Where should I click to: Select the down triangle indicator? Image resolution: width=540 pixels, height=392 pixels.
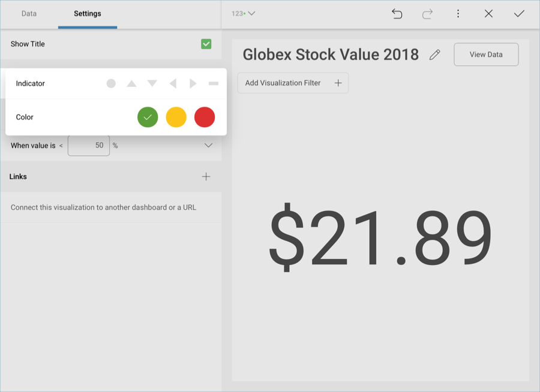152,84
